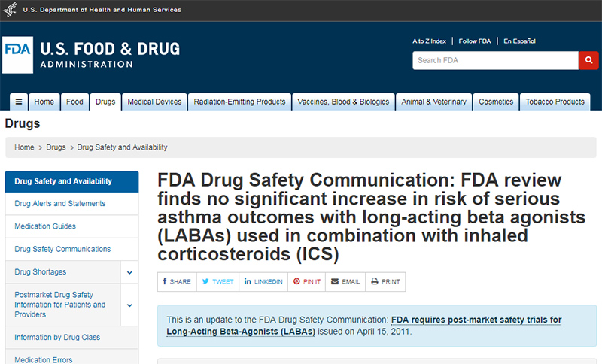The width and height of the screenshot is (602, 364).
Task: Click U.S. Department of Health and Human Services
Action: (102, 10)
